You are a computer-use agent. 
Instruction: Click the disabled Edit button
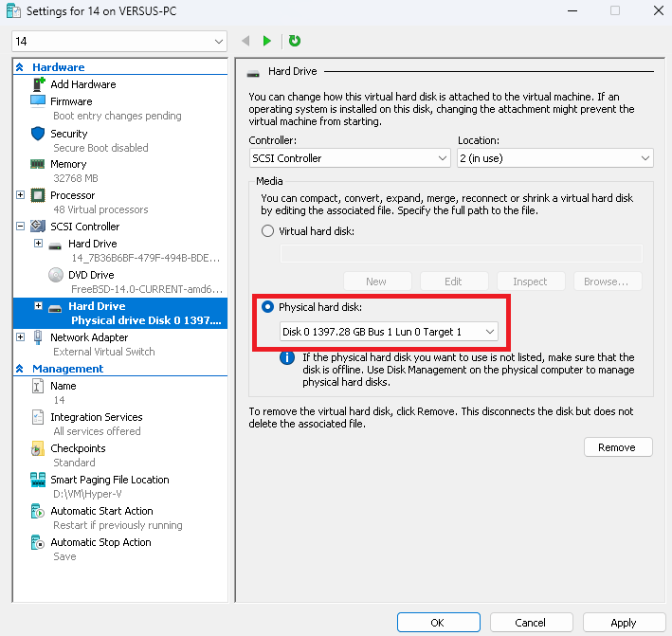[454, 282]
